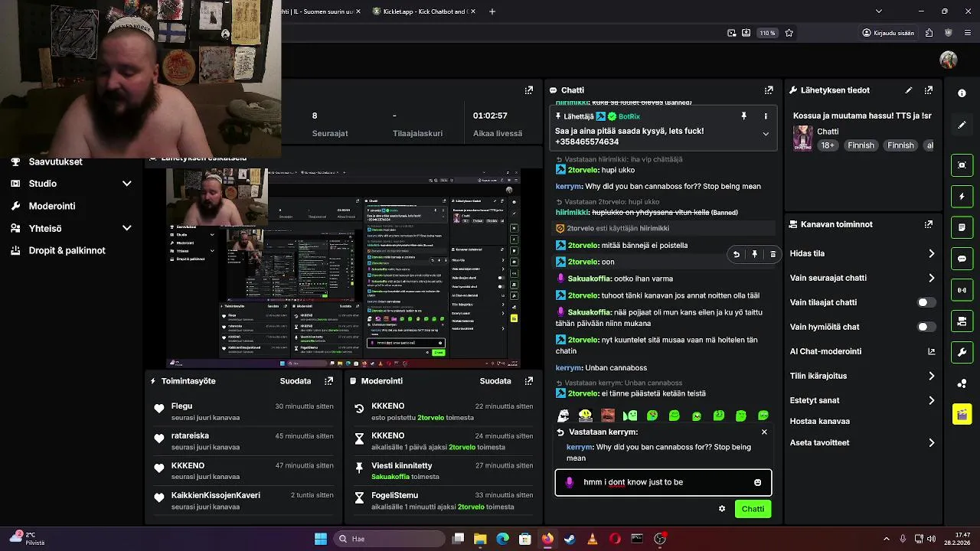
Task: Open chat settings gear icon
Action: pyautogui.click(x=722, y=509)
